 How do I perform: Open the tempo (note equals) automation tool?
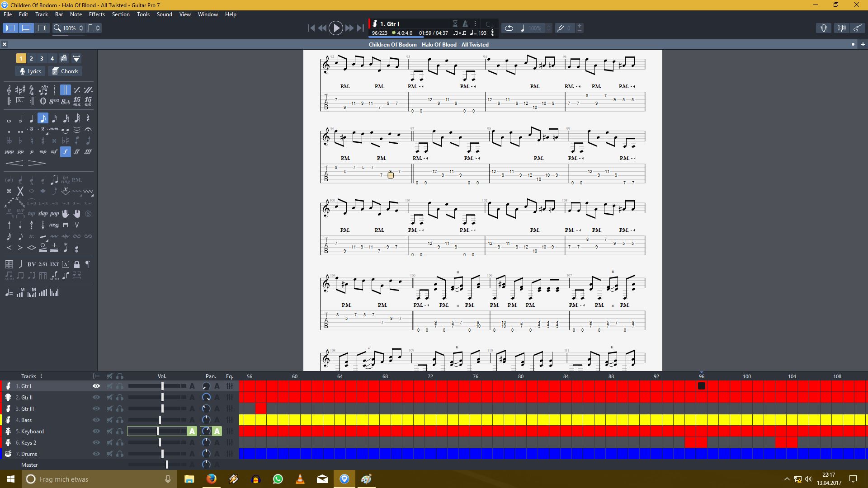(9, 293)
